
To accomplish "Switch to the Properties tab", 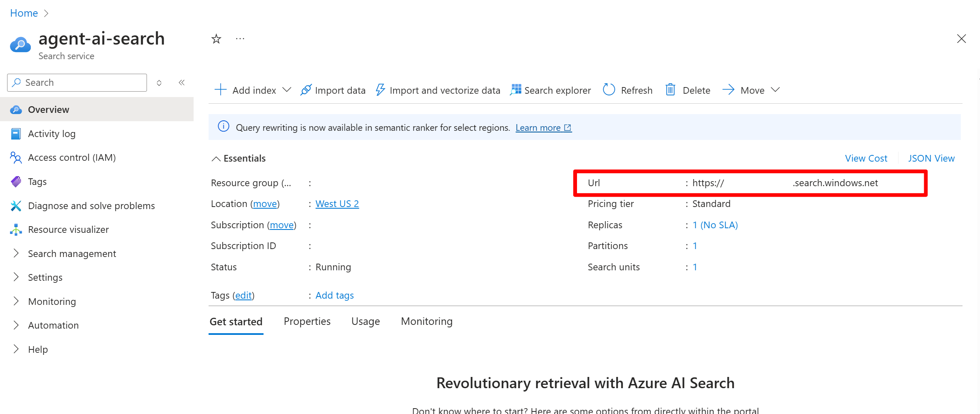I will tap(307, 321).
